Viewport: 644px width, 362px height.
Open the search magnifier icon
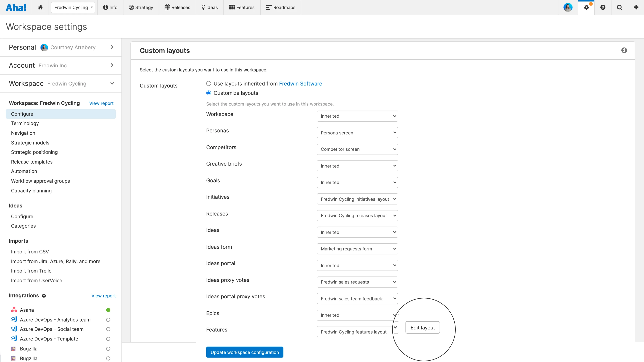[619, 7]
